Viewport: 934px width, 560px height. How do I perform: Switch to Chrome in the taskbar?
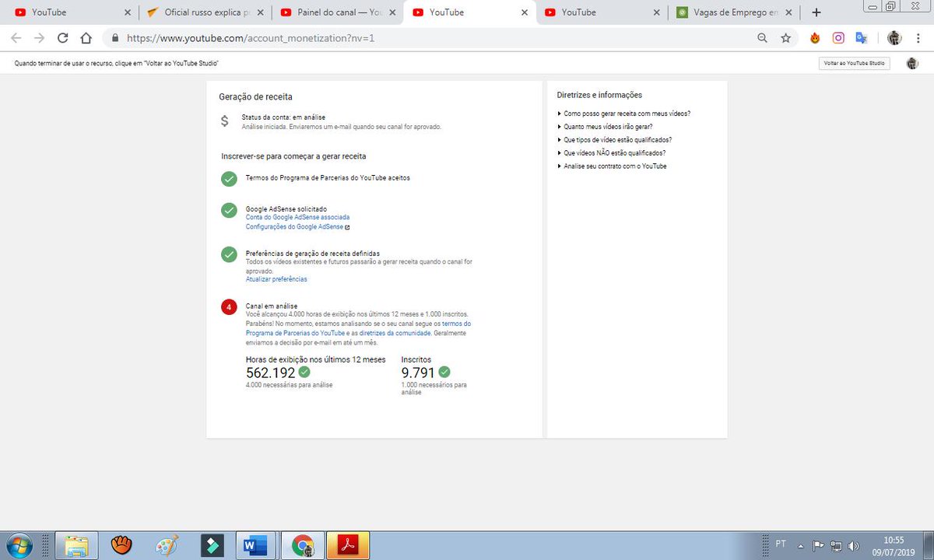(x=302, y=545)
